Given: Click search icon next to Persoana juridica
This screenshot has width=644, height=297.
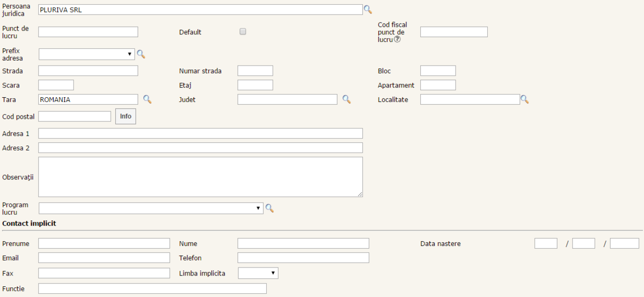Looking at the screenshot, I should 368,9.
